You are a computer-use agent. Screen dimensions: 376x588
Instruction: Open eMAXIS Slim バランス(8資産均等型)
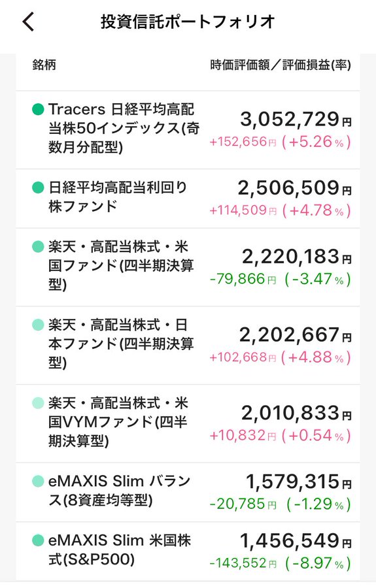pos(188,492)
